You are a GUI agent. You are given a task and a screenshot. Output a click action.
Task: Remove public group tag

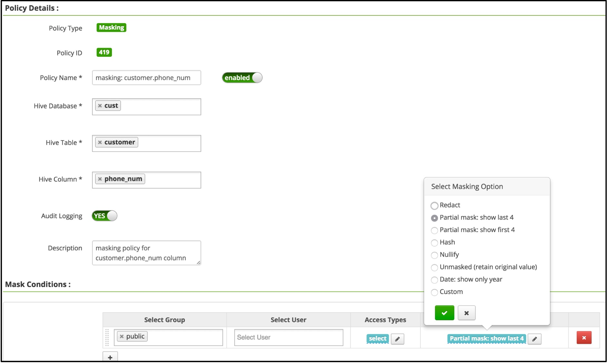tap(122, 336)
